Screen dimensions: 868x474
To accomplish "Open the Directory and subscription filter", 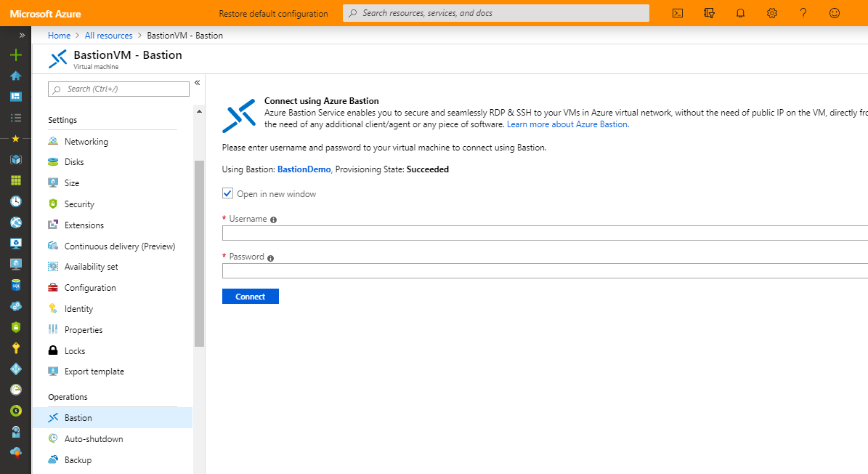I will [x=709, y=13].
